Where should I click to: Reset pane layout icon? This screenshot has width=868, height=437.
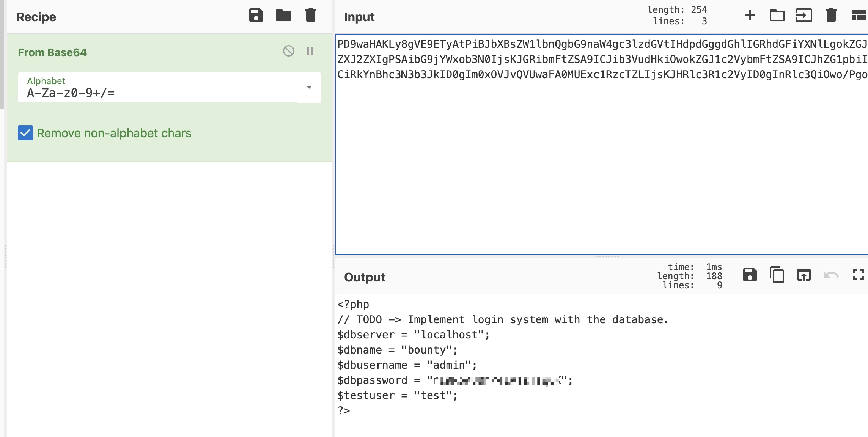tap(858, 16)
